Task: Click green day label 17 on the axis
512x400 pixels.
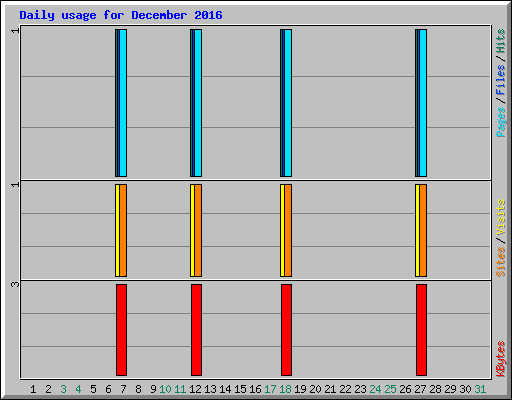Action: (x=270, y=389)
